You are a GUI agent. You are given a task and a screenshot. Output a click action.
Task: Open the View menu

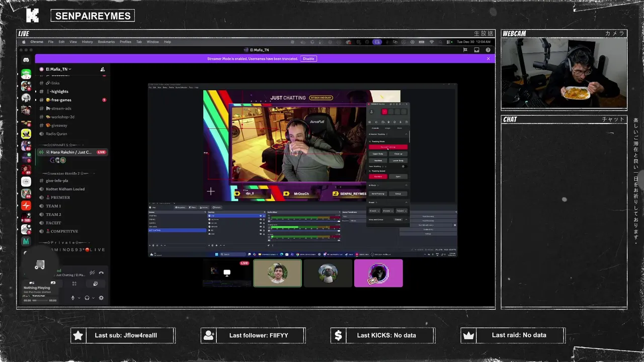pyautogui.click(x=73, y=42)
